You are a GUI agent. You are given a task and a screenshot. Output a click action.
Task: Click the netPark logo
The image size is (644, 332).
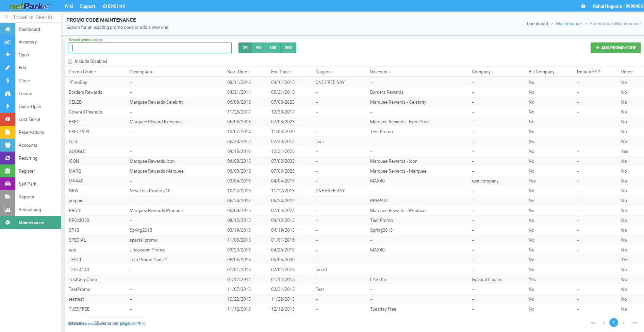(30, 6)
